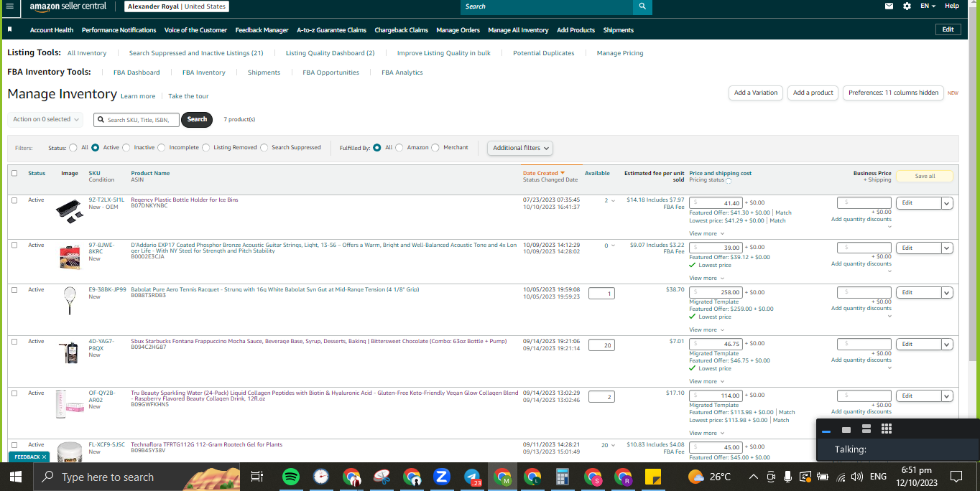Open the Action on 0 selected dropdown
The image size is (980, 491).
pos(46,119)
